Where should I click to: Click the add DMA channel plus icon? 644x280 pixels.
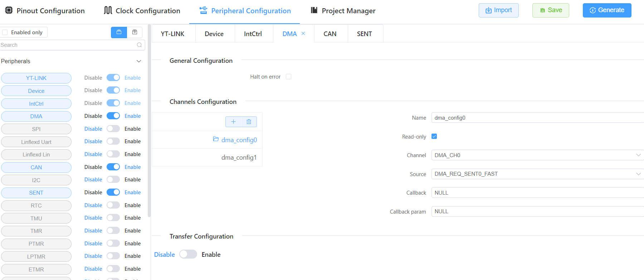point(233,122)
